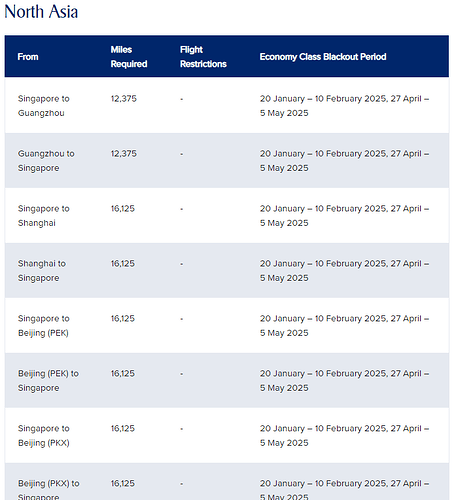Click 16,125 miles for Singapore to Beijing (PKX)
Screen dimensions: 454x500
click(123, 428)
